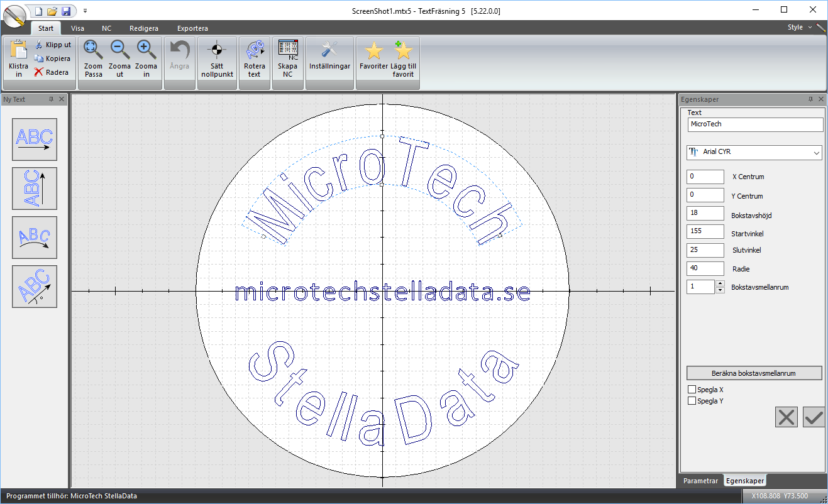Close the Egenskaper panel
The height and width of the screenshot is (504, 828).
820,99
